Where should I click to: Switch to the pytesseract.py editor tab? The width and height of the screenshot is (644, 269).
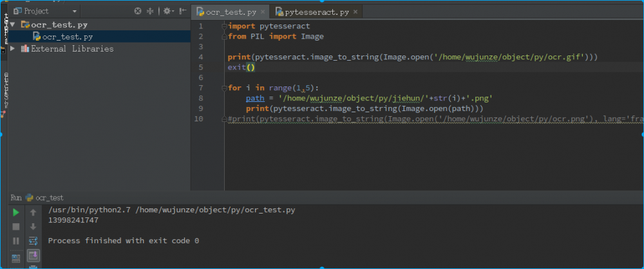pyautogui.click(x=312, y=12)
